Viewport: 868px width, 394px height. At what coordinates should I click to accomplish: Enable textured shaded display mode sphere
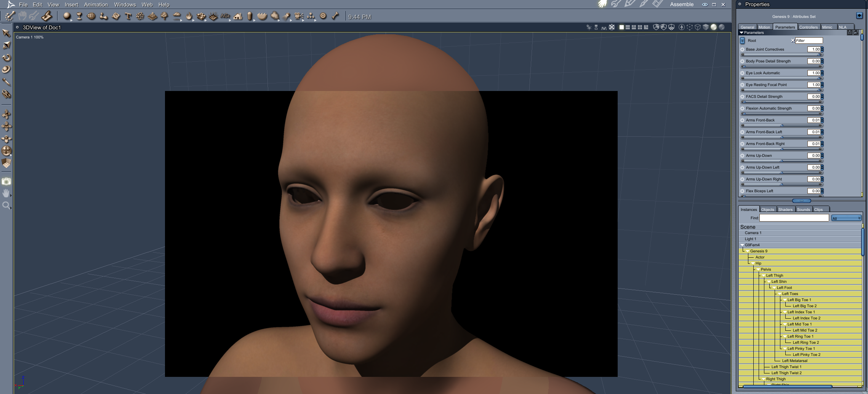[x=721, y=27]
